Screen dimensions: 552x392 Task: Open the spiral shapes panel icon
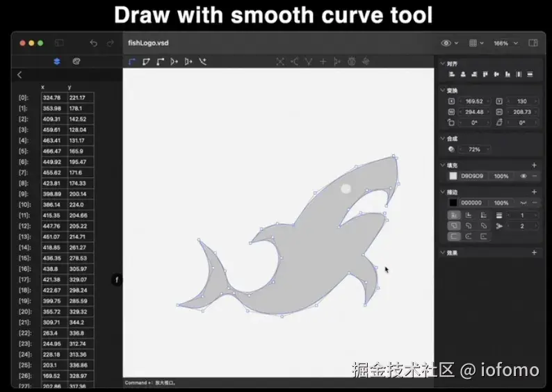(76, 61)
